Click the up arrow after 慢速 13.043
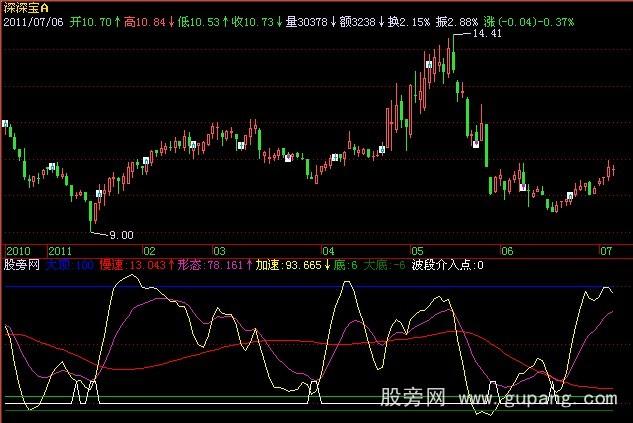This screenshot has height=423, width=633. [171, 266]
